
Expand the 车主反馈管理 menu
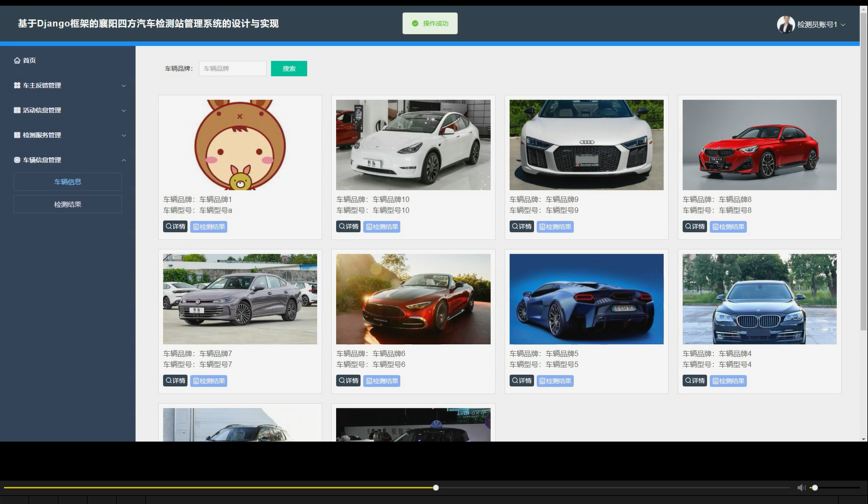68,85
